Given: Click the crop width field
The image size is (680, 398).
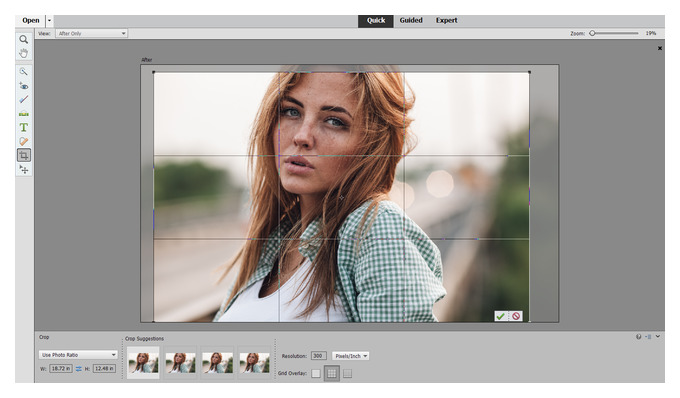Looking at the screenshot, I should point(61,369).
